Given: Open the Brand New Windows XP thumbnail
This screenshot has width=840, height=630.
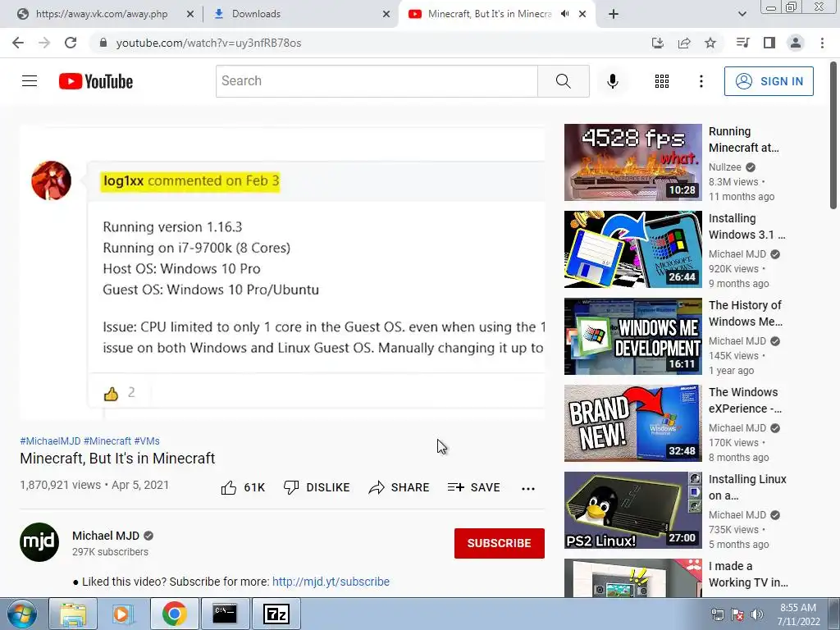Looking at the screenshot, I should coord(632,423).
